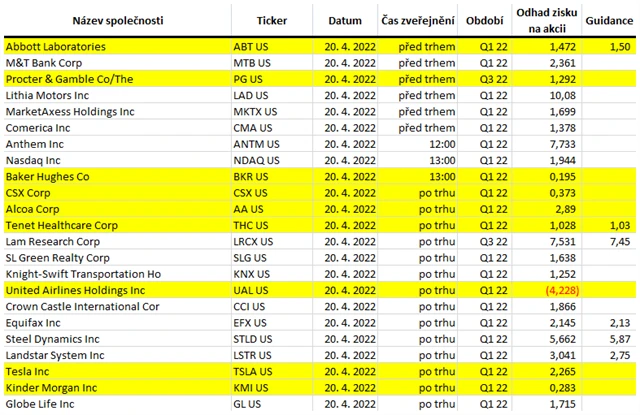Select the Globe Life Inc cell

coord(40,403)
